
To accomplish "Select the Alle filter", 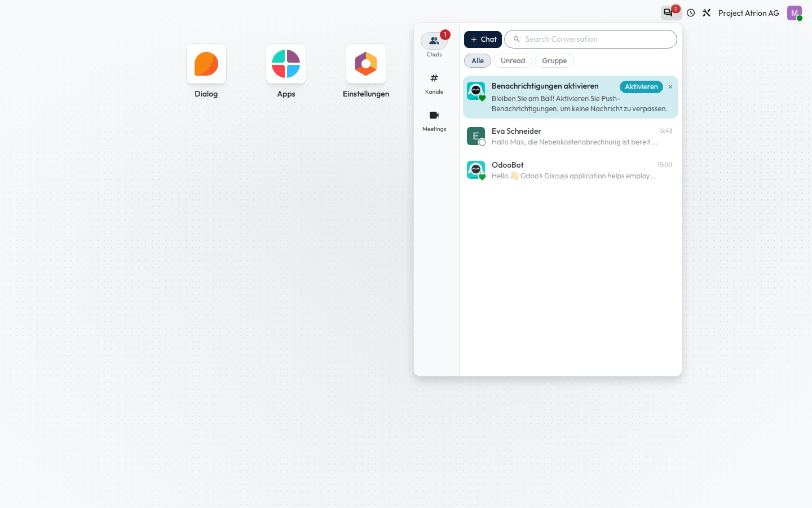I will pos(478,61).
